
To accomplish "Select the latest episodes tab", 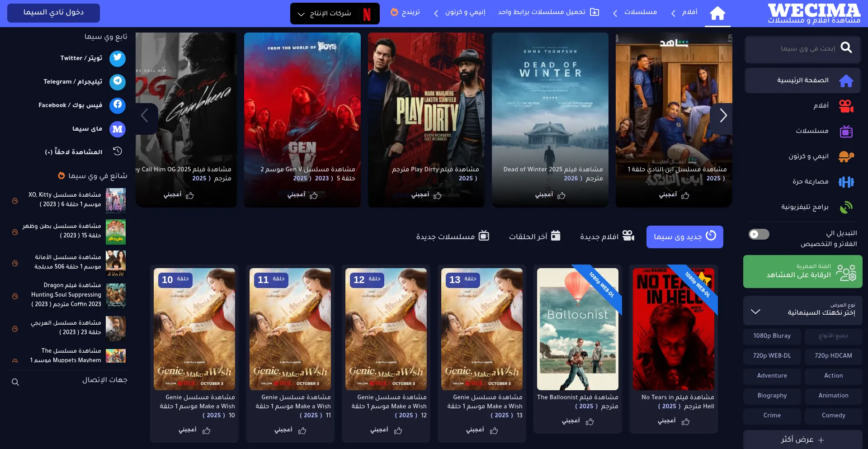I will (x=534, y=236).
